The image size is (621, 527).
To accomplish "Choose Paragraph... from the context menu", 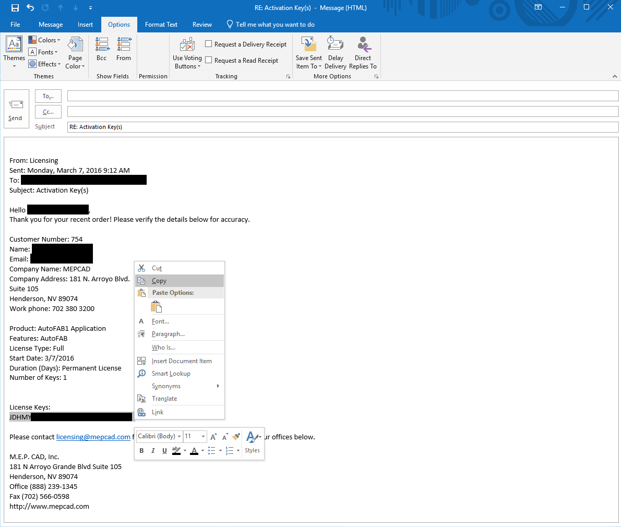I will pyautogui.click(x=180, y=334).
